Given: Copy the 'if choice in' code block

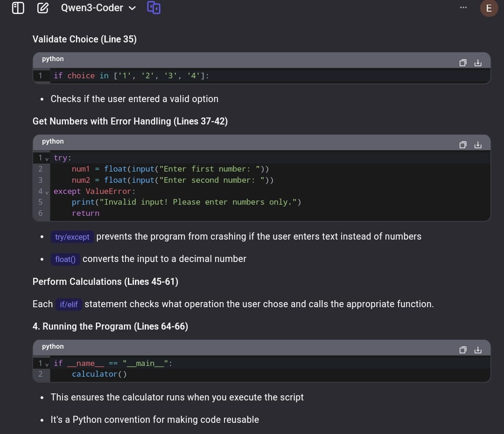Looking at the screenshot, I should pos(463,62).
